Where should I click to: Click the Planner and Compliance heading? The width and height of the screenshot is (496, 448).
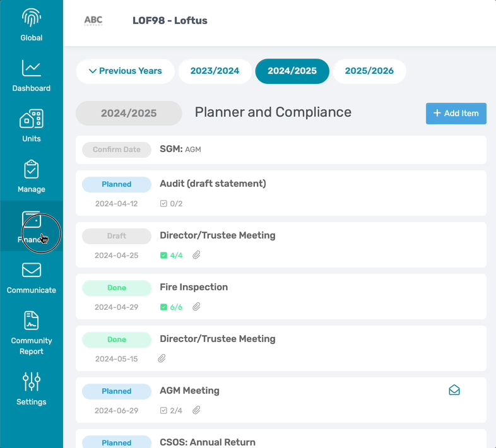coord(273,112)
